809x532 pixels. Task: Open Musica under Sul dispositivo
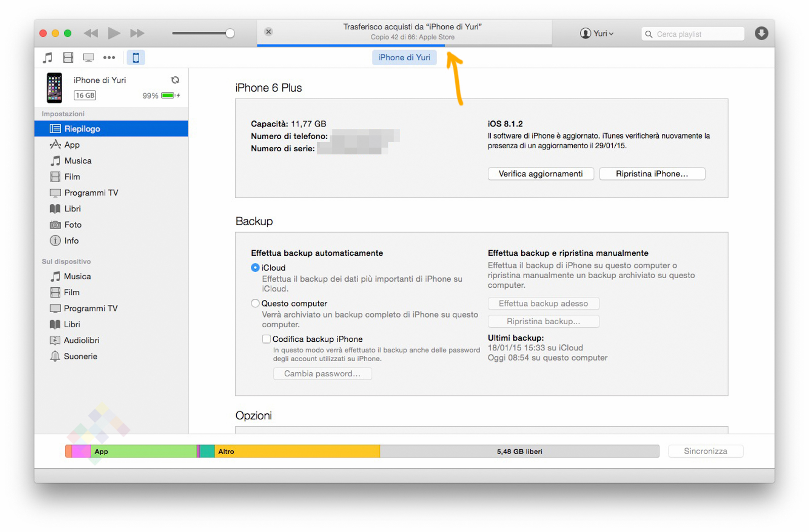click(x=111, y=277)
